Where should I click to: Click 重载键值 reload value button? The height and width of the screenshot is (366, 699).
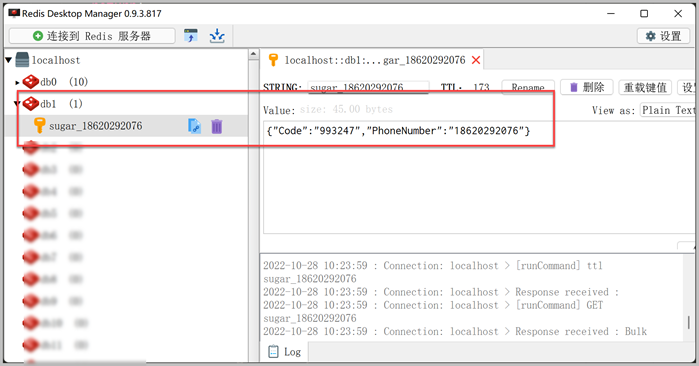click(x=645, y=87)
